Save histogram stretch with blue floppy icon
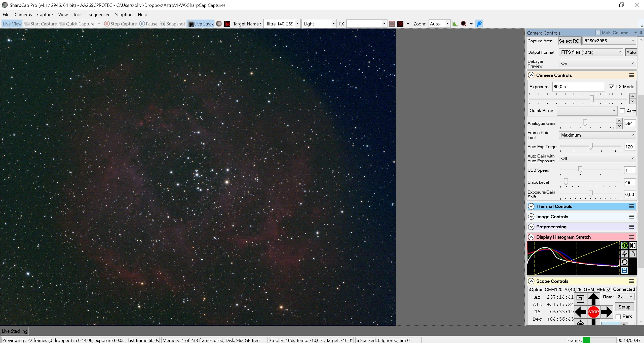This screenshot has width=644, height=343. tap(624, 270)
